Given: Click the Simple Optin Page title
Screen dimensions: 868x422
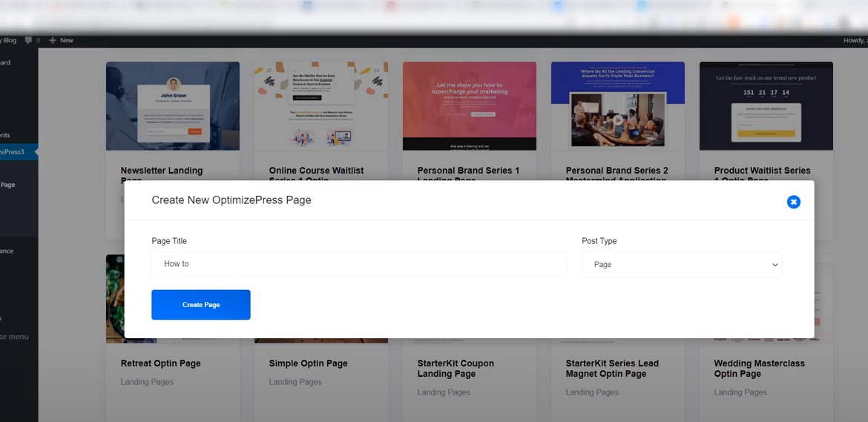Looking at the screenshot, I should tap(309, 363).
